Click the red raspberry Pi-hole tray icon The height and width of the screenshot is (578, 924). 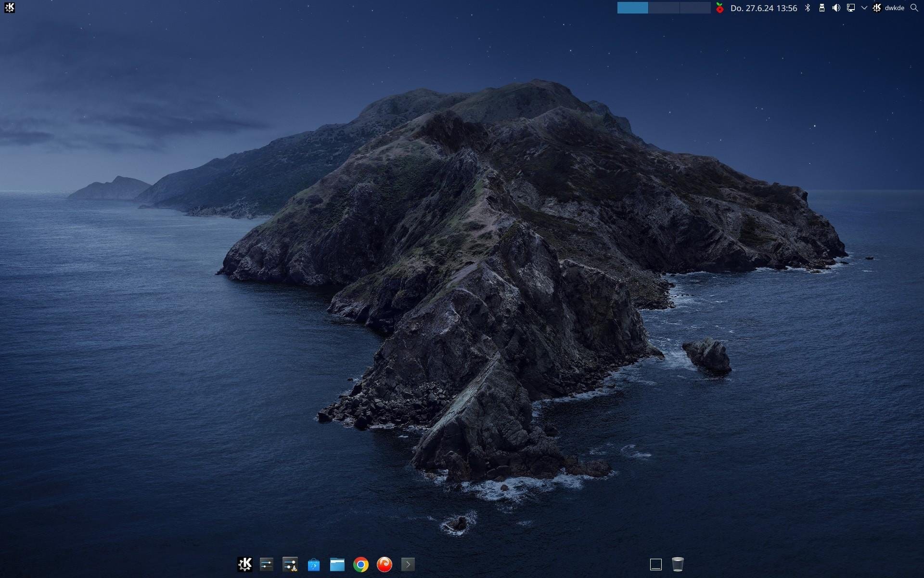click(x=719, y=8)
